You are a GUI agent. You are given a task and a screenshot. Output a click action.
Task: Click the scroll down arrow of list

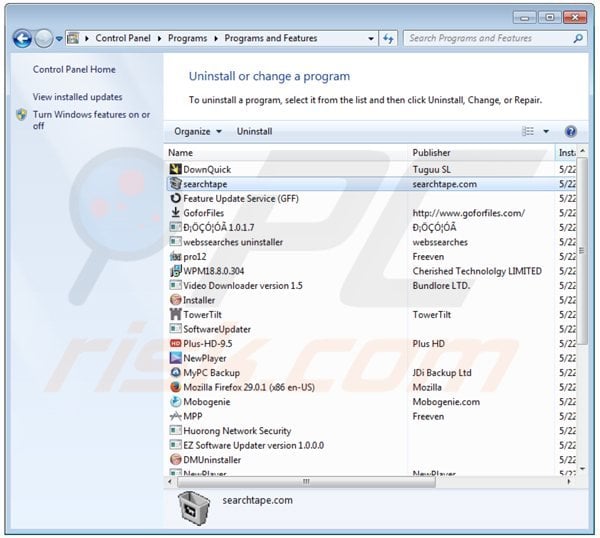pos(582,469)
